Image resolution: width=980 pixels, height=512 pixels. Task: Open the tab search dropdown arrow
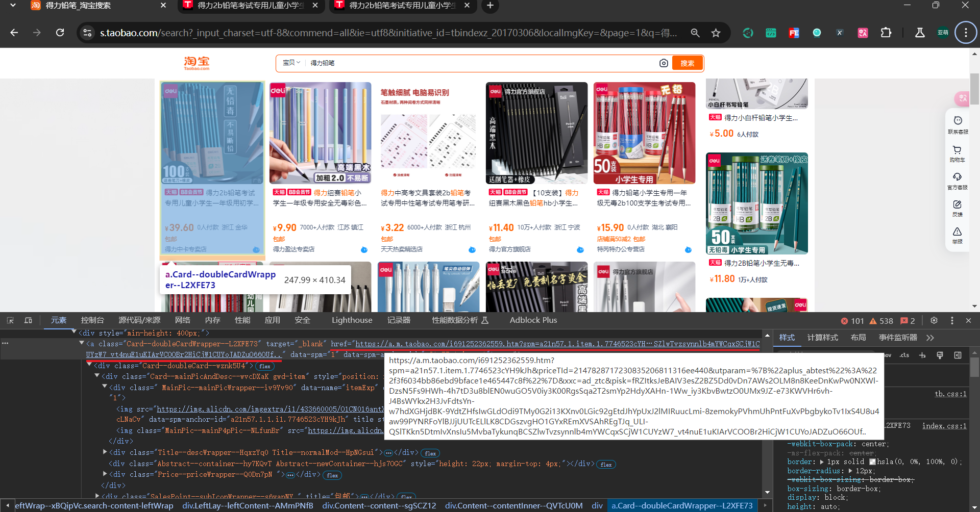[13, 5]
